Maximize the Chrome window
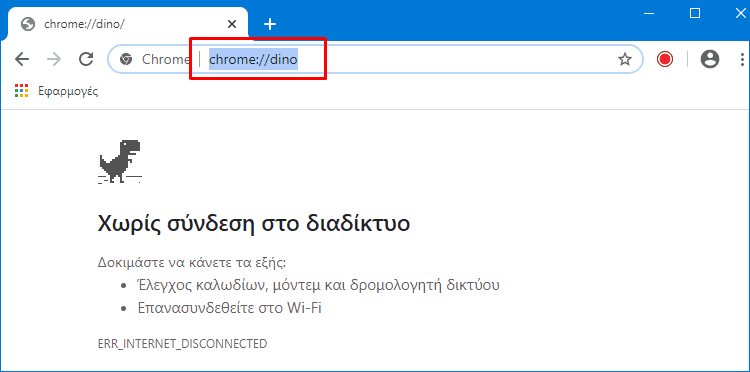Viewport: 750px width, 372px height. click(x=695, y=13)
